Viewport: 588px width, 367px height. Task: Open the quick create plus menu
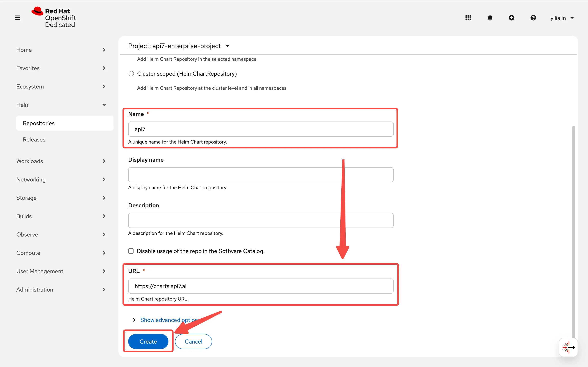[x=511, y=18]
